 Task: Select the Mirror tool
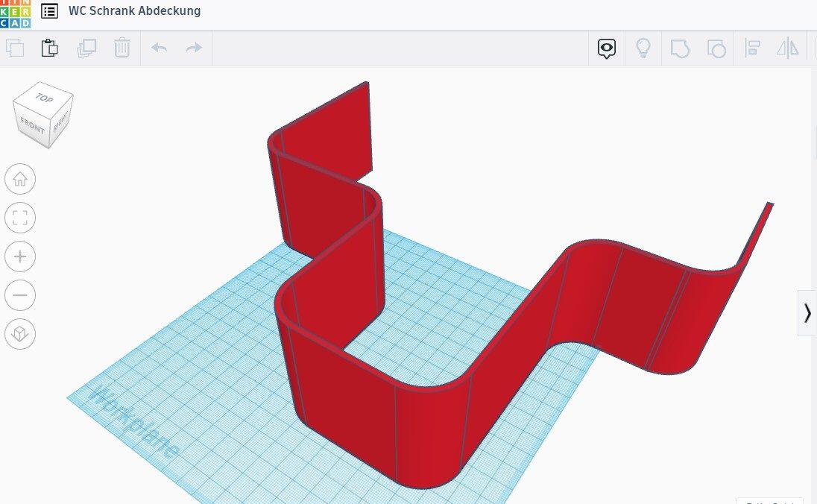pos(788,49)
